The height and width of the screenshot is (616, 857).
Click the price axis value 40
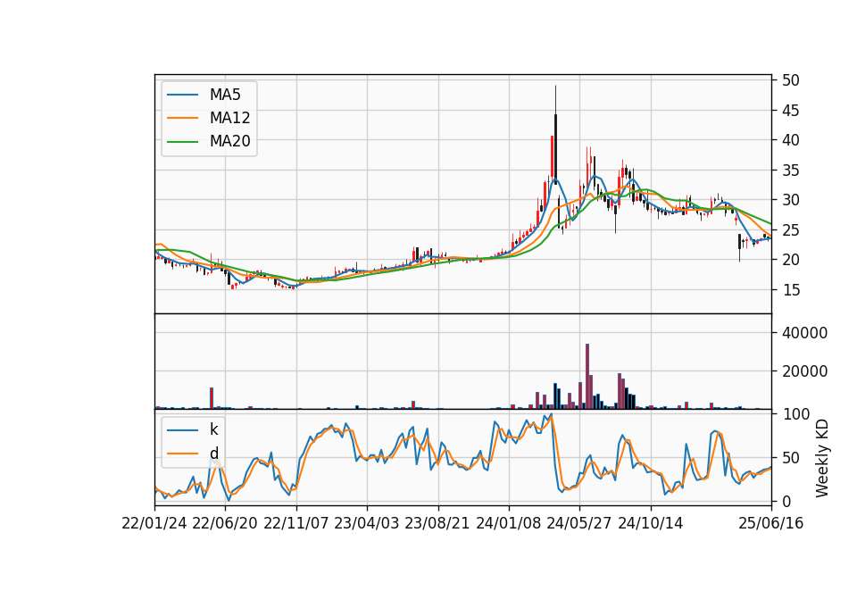point(790,140)
